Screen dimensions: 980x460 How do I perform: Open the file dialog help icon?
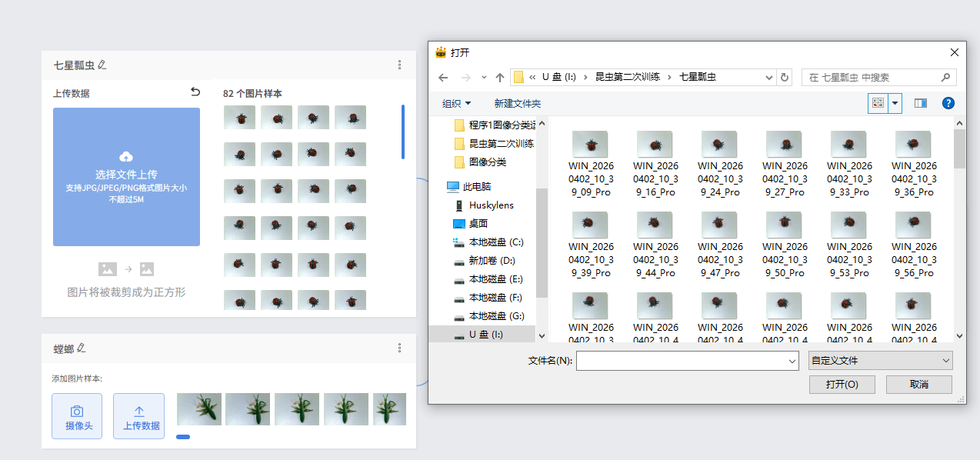click(x=948, y=103)
